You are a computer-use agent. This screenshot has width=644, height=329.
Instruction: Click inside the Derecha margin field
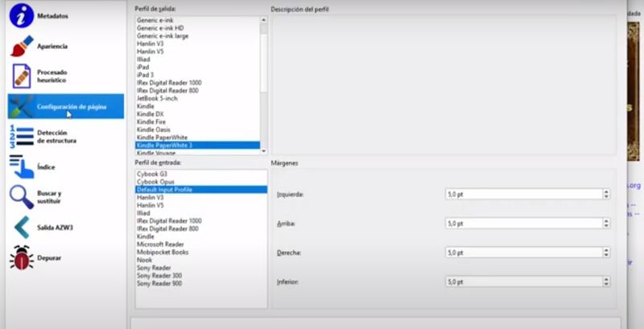click(522, 253)
